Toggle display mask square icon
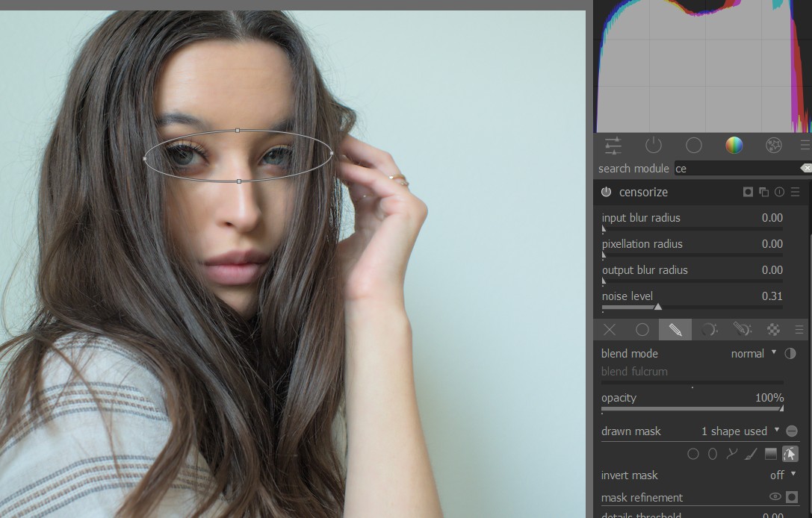Viewport: 812px width, 518px height. [792, 497]
